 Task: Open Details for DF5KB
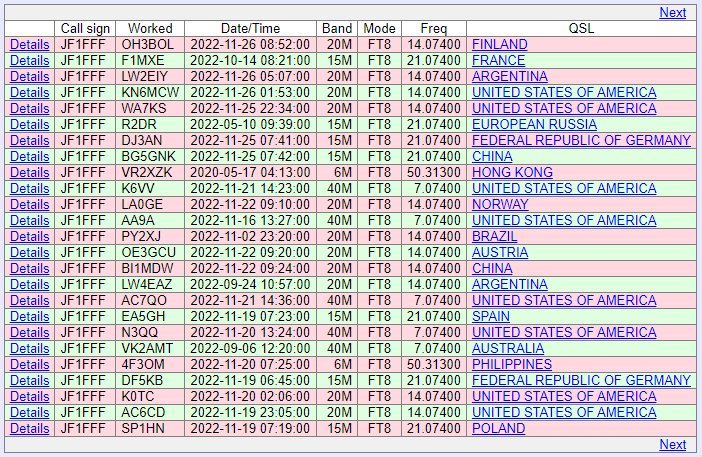click(x=30, y=380)
